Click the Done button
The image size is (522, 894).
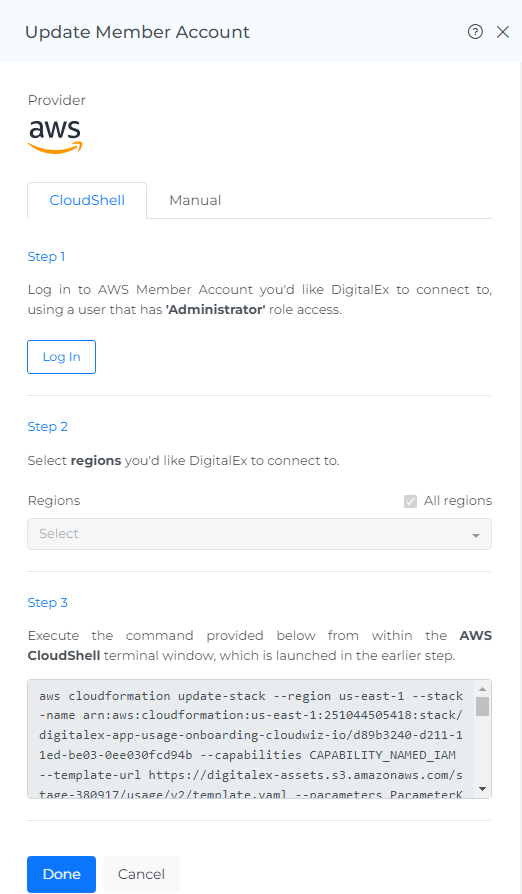click(62, 874)
